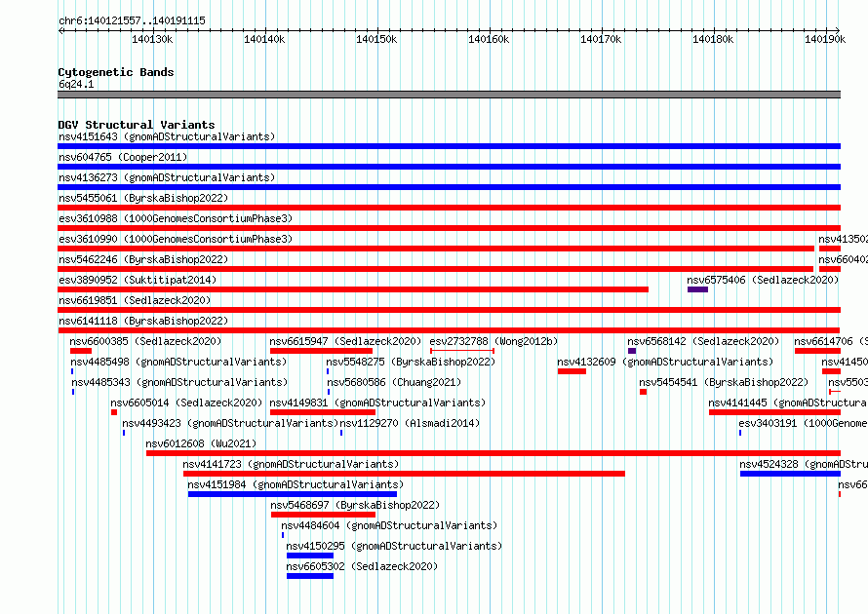Click red bar under nsv6600385
Image resolution: width=868 pixels, height=614 pixels.
(81, 351)
